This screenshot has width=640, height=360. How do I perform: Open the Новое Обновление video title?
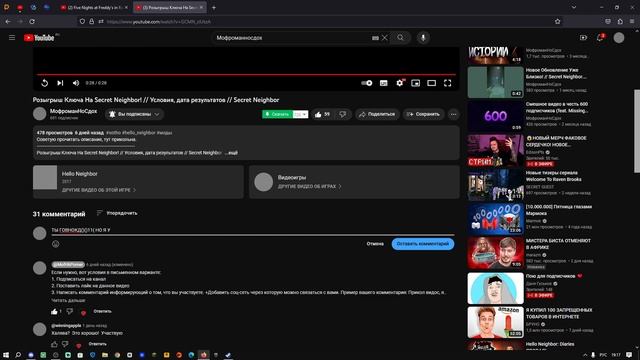click(x=556, y=73)
